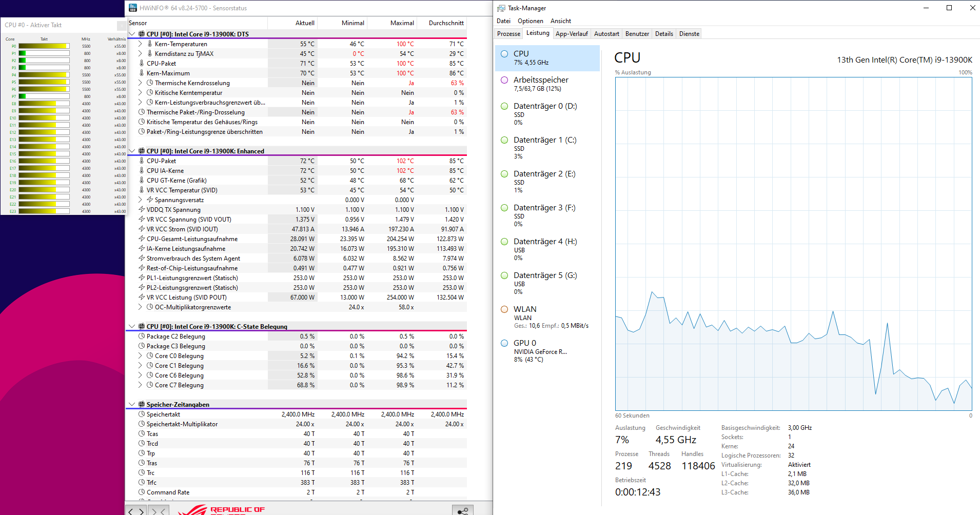Click thermometer icon next to CPU IA-Kerne
980x515 pixels.
tap(142, 170)
